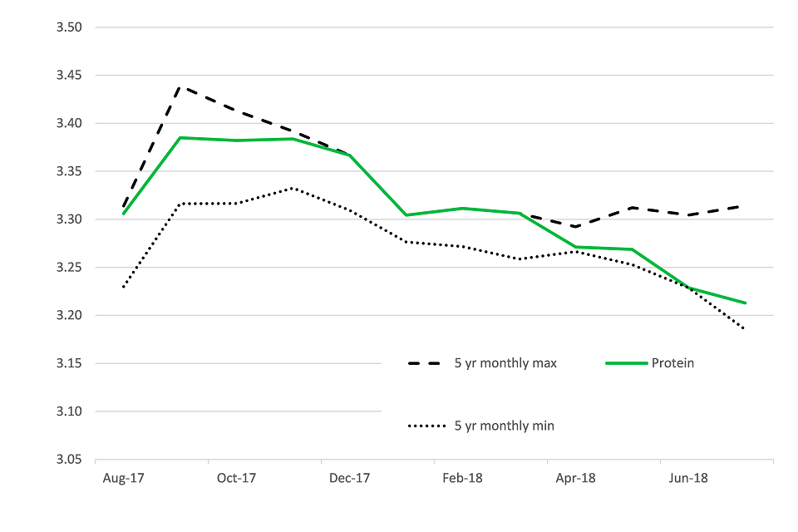
Task: Click the "5 yr monthly max" legend label
Action: tap(505, 363)
